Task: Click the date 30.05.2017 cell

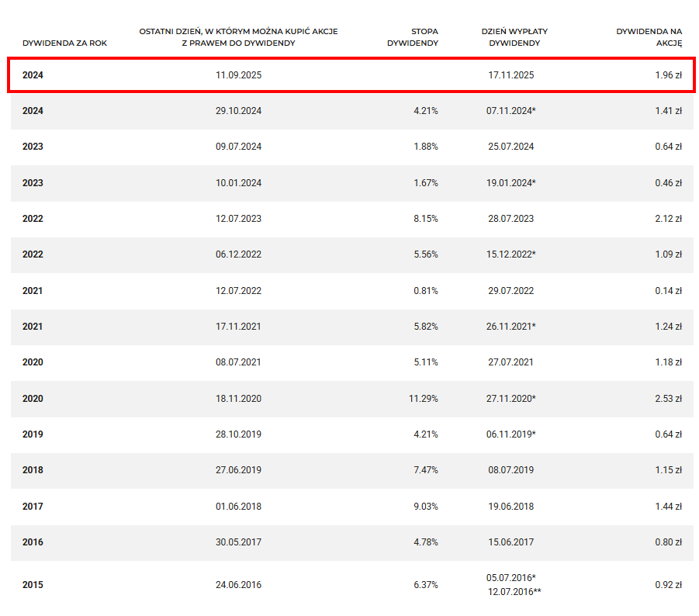Action: pyautogui.click(x=238, y=542)
